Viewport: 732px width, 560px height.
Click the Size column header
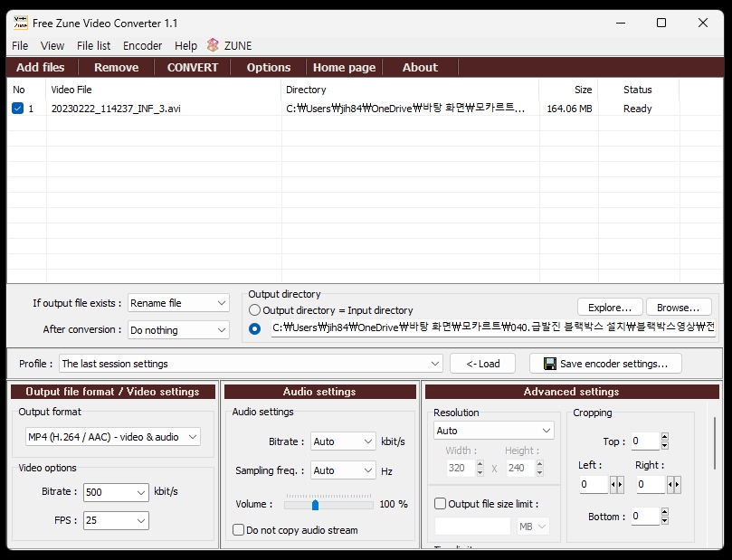click(568, 90)
